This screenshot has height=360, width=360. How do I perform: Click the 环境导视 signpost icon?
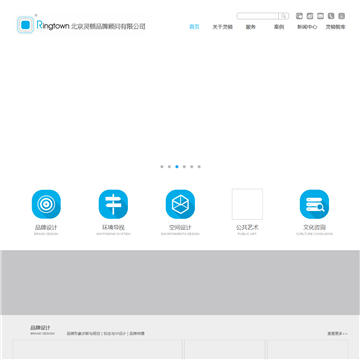pyautogui.click(x=113, y=204)
